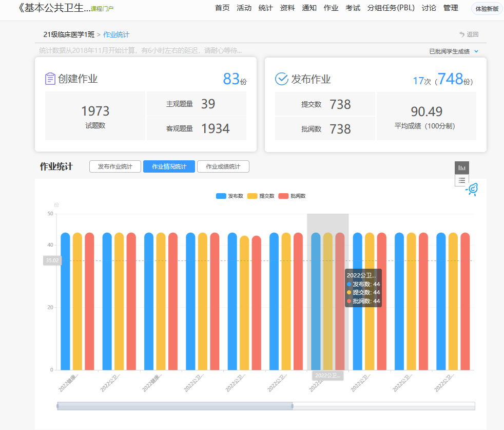Click the 创建作业 clipboard icon
This screenshot has height=430, width=504.
click(x=50, y=79)
